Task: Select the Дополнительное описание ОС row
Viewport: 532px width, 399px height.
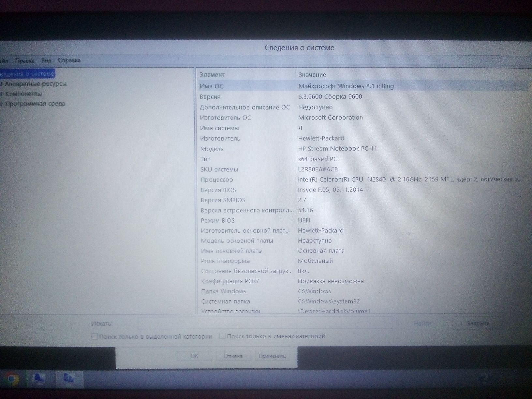Action: [363, 107]
